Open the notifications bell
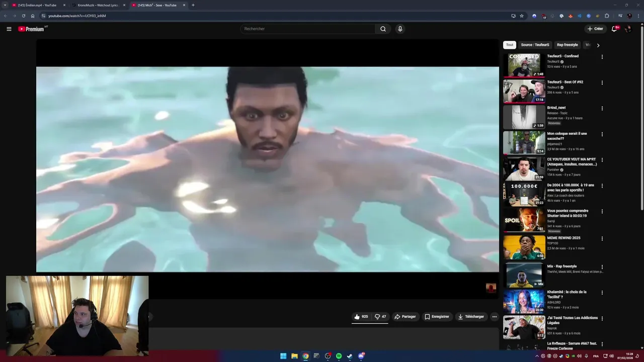Viewport: 644px width, 362px height. coord(614,29)
